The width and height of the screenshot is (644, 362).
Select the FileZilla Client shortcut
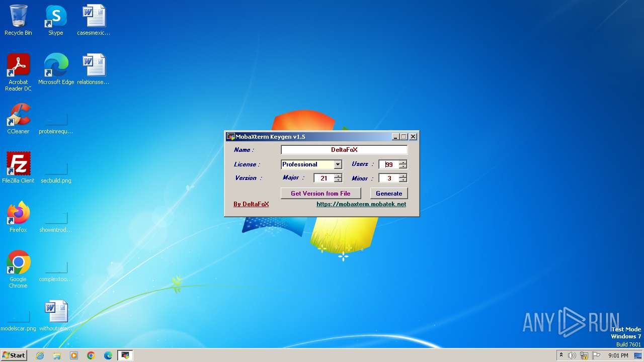coord(18,168)
